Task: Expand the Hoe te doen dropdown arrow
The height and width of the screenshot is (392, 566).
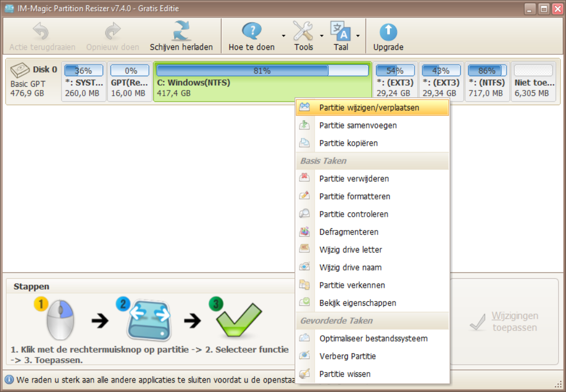Action: [284, 36]
